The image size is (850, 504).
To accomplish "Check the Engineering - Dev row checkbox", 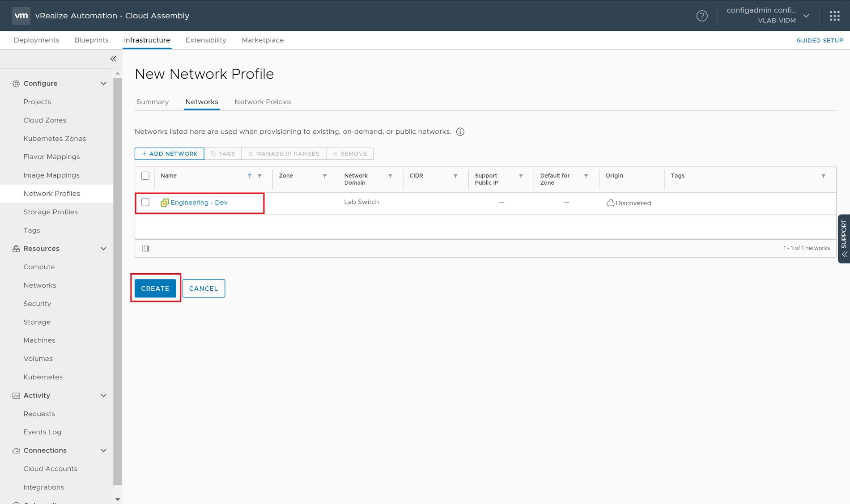I will (x=145, y=202).
